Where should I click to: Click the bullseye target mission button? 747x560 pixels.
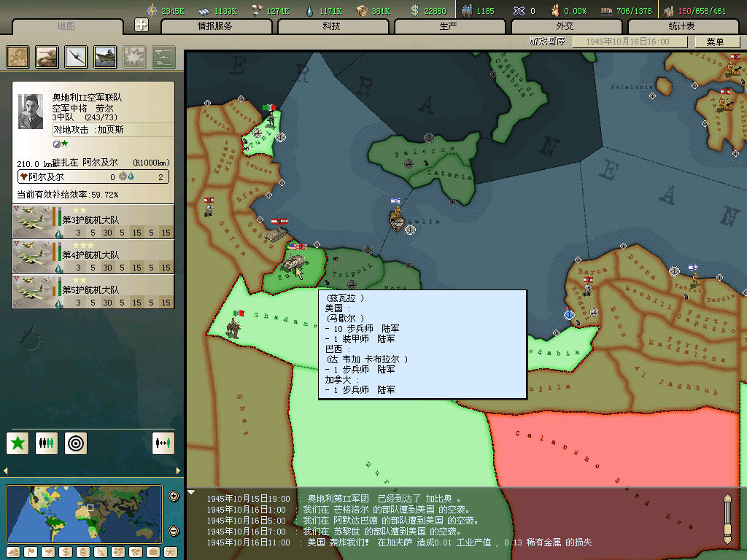pyautogui.click(x=76, y=443)
